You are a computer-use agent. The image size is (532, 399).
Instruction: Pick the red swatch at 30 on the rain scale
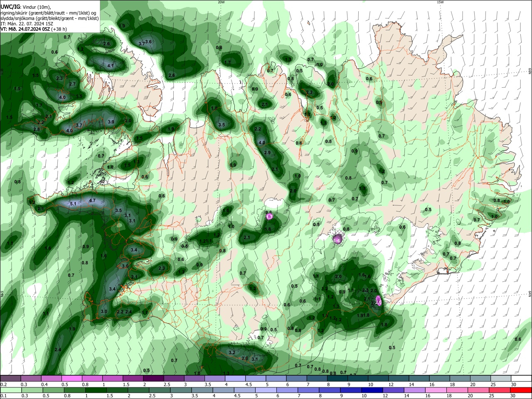click(x=521, y=390)
